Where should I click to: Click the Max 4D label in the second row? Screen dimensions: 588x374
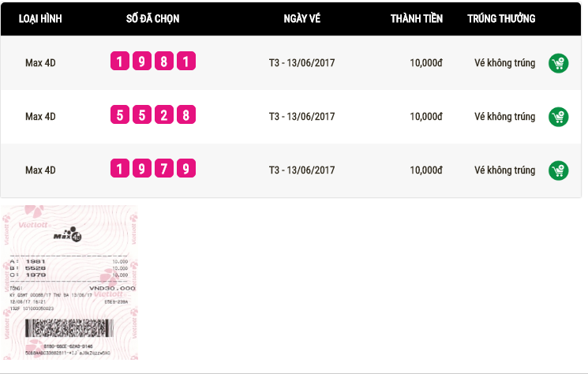(x=40, y=117)
